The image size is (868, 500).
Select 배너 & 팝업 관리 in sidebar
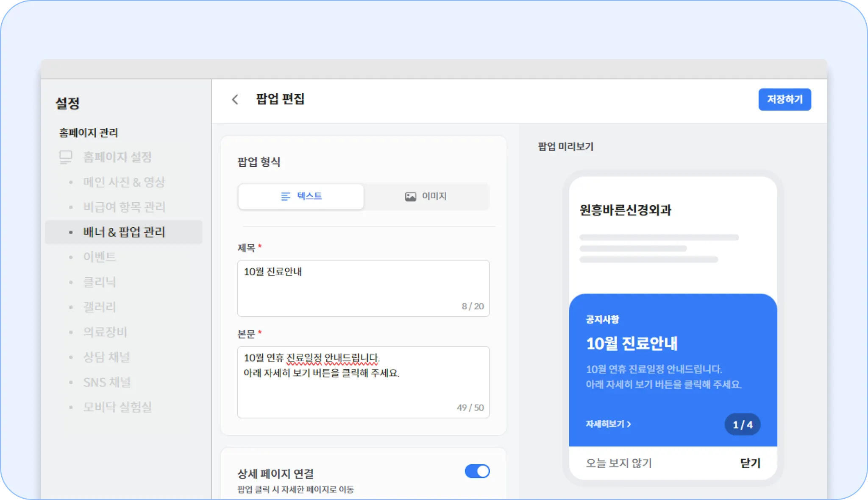(124, 232)
